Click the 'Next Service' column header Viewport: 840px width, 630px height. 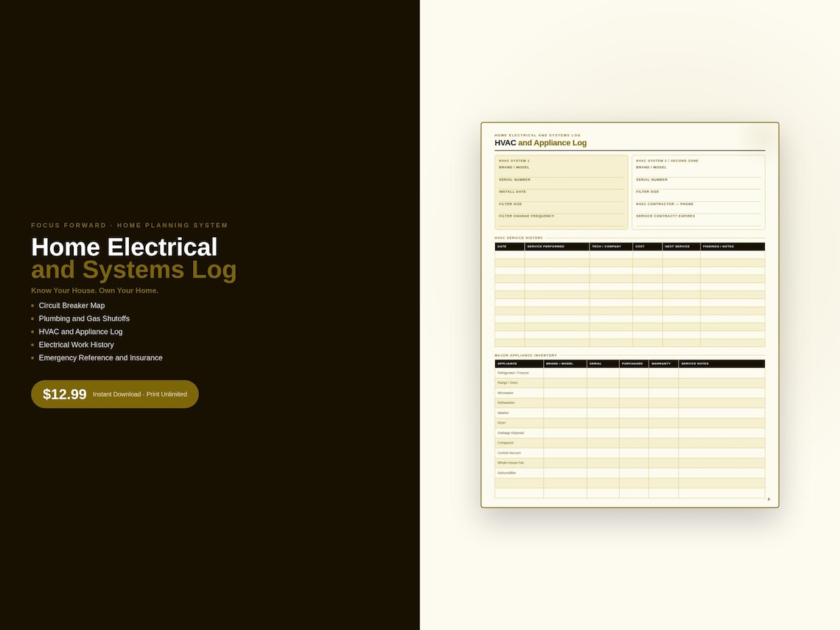(682, 246)
